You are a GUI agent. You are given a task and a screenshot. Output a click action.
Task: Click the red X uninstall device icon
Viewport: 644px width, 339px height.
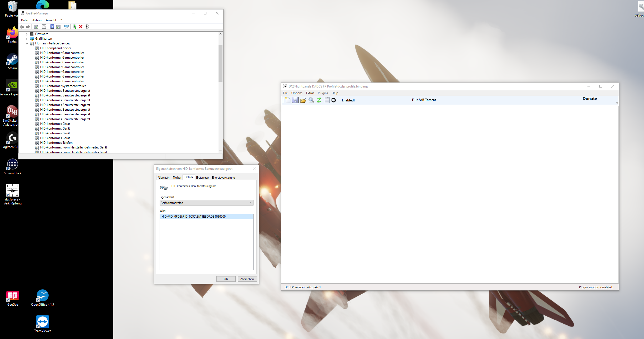tap(81, 27)
